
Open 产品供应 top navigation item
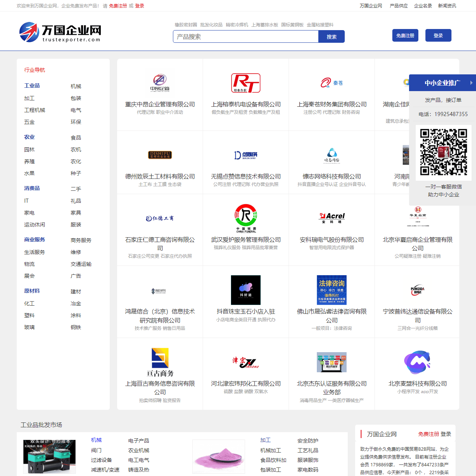point(399,6)
